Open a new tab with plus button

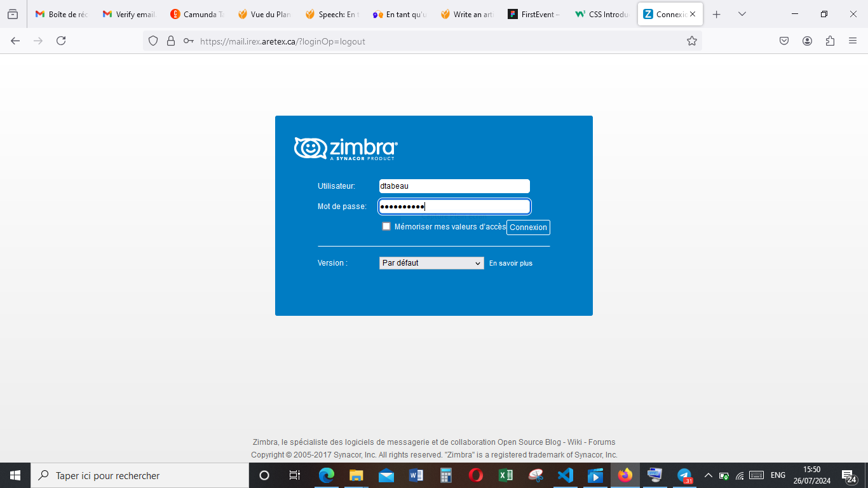[717, 14]
